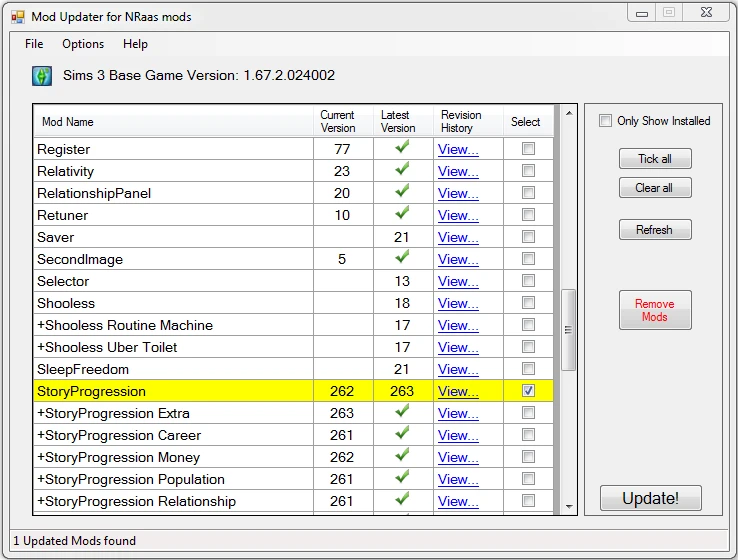This screenshot has width=738, height=560.
Task: Click the Current Version column header
Action: click(x=343, y=122)
